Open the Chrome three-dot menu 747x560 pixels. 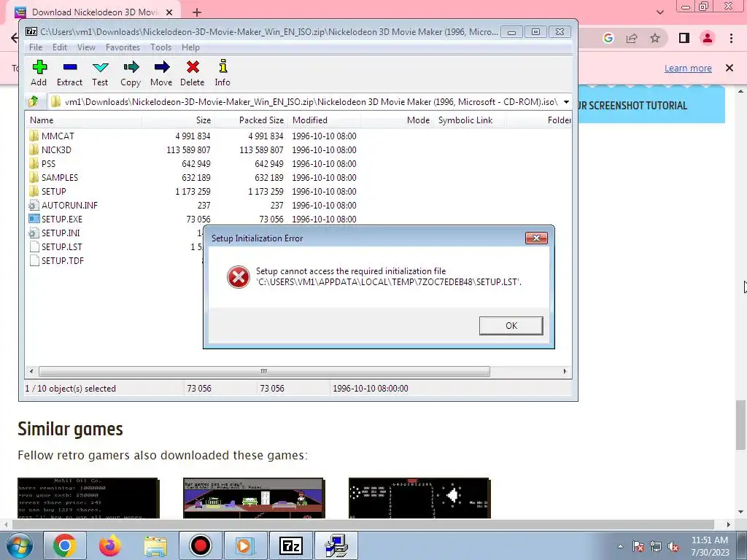731,38
